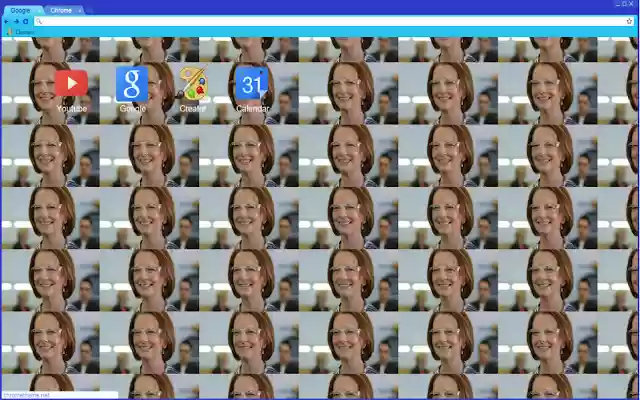Focus the address bar input
Screen dimensions: 640x400
pyautogui.click(x=334, y=21)
